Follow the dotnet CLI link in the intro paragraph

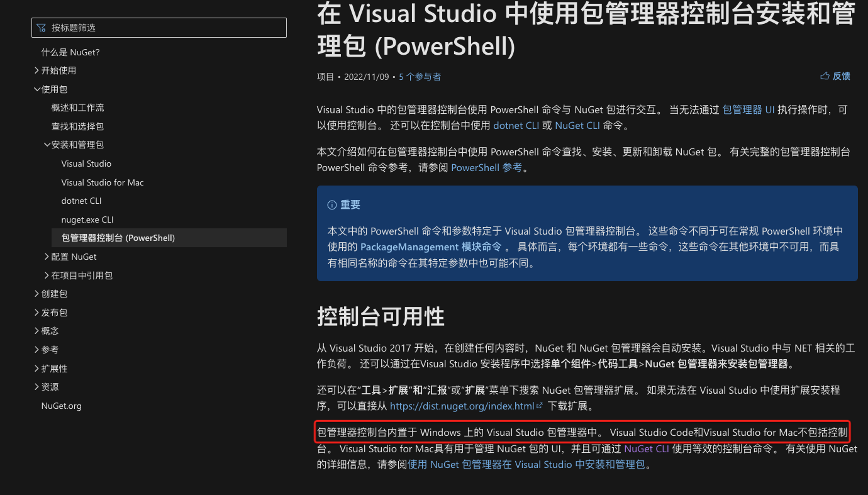click(516, 125)
